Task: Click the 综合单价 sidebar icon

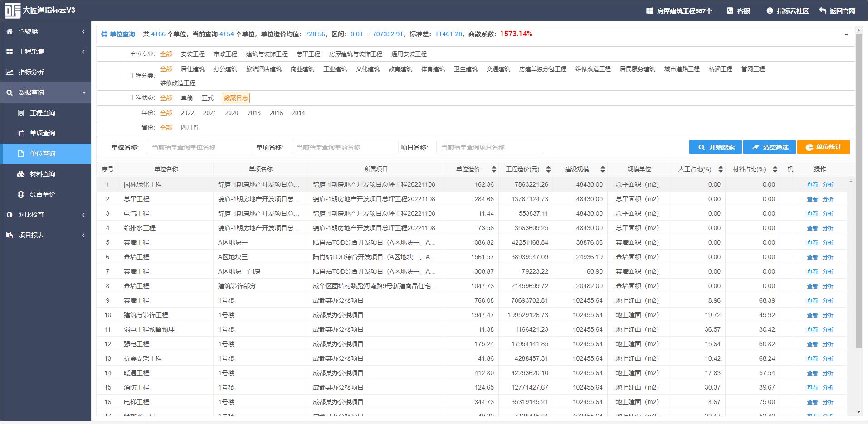Action: [21, 194]
